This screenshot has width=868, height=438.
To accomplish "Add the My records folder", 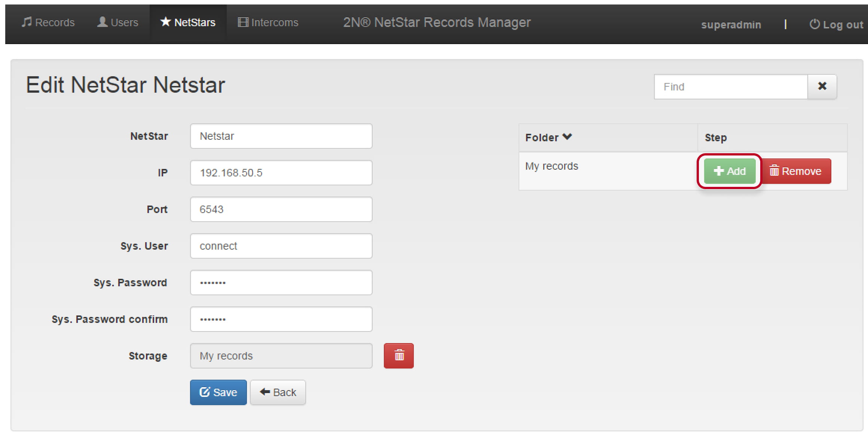I will [x=730, y=171].
